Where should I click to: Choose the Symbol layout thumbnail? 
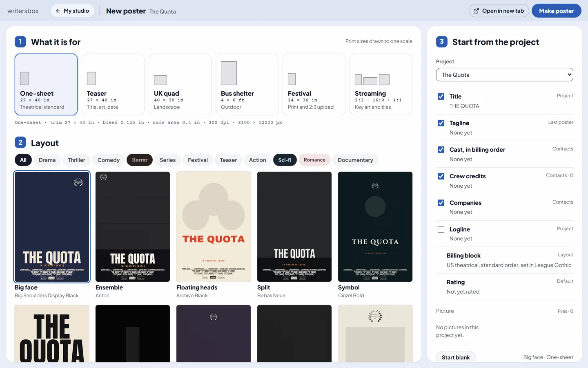[375, 227]
